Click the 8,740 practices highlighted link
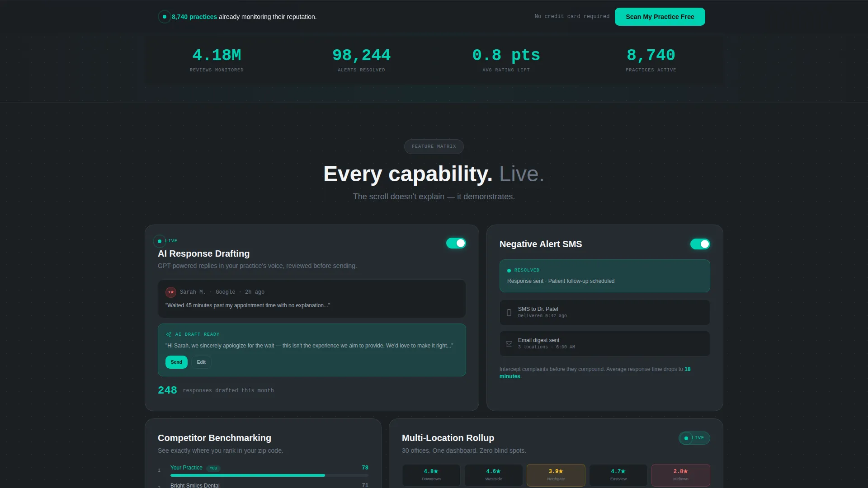This screenshot has width=868, height=488. (194, 17)
